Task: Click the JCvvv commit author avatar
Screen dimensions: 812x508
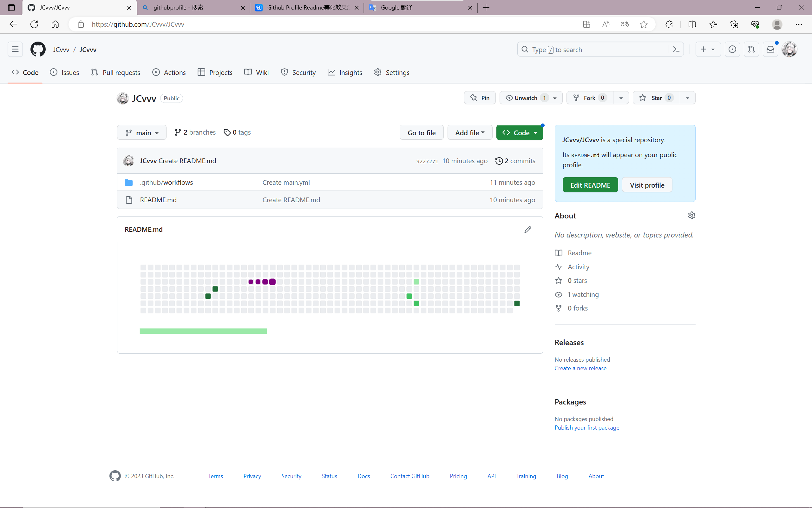Action: point(128,161)
